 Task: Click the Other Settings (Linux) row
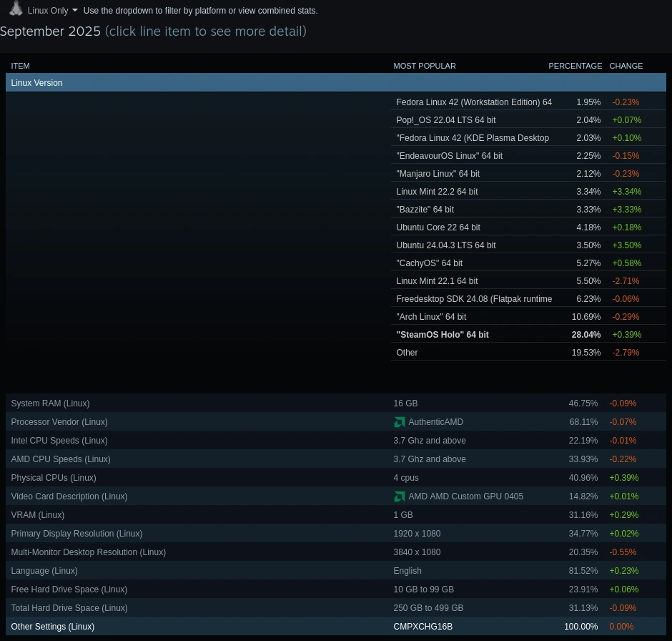53,627
